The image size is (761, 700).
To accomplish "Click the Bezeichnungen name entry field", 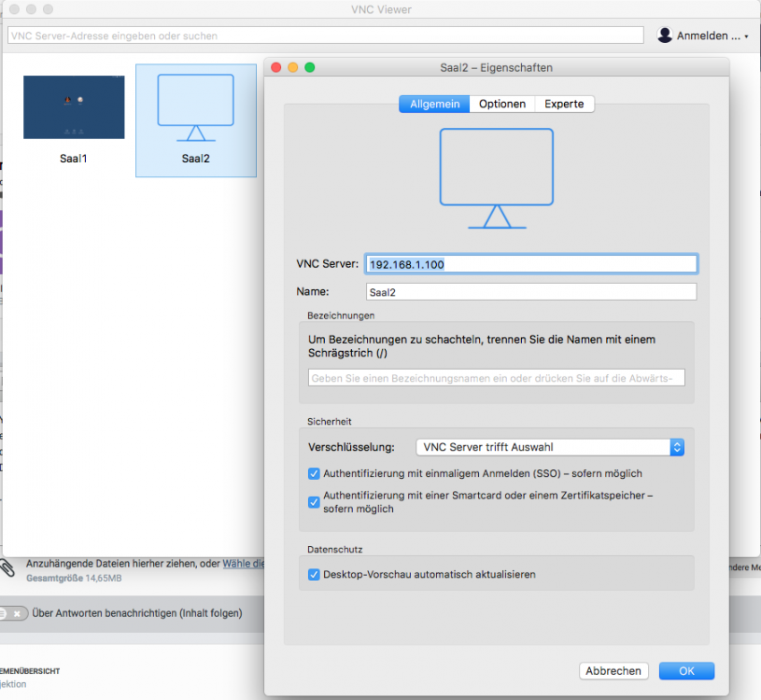I will (496, 378).
